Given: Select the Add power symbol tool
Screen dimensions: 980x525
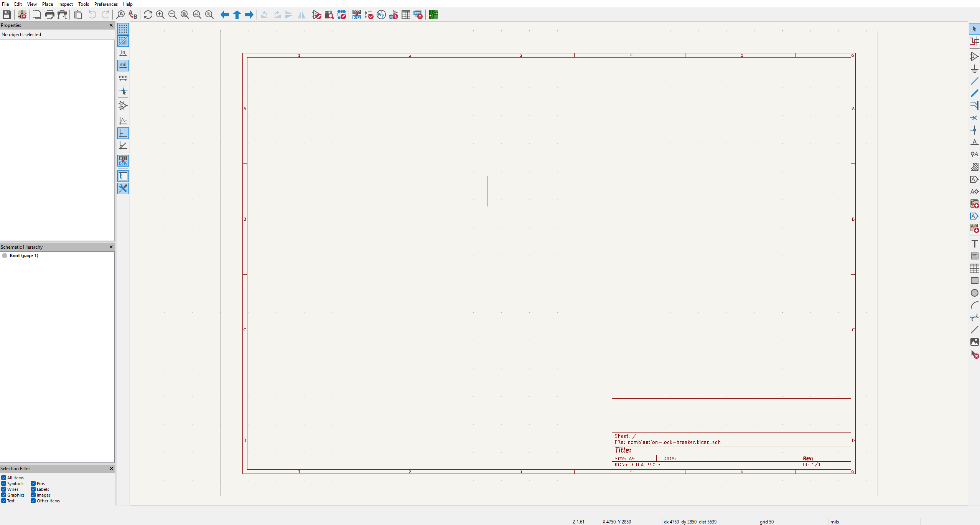Looking at the screenshot, I should coord(974,69).
